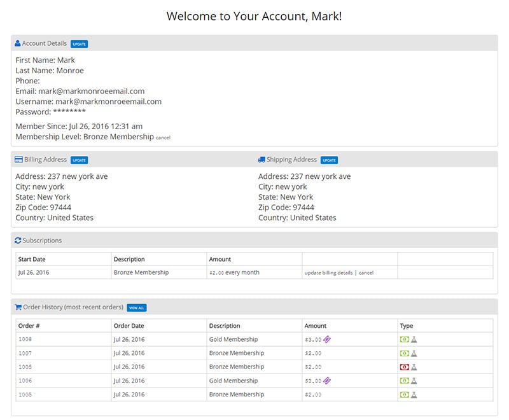
Task: Open order number 1008
Action: pos(25,339)
